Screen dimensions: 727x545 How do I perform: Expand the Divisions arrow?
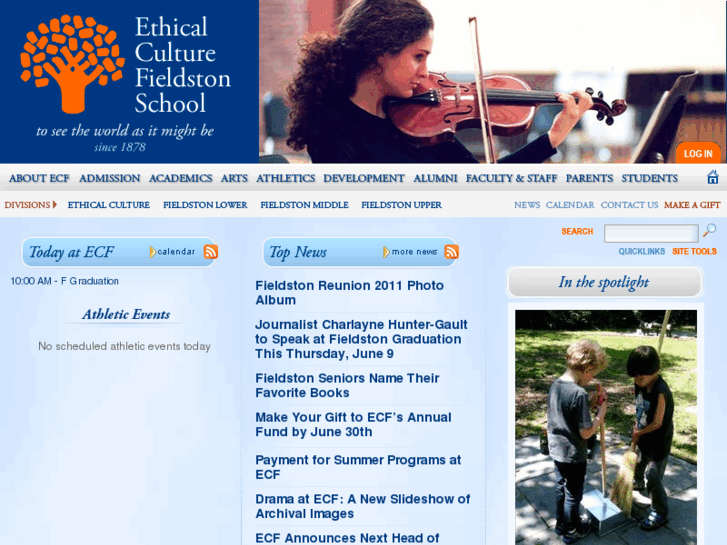coord(55,205)
